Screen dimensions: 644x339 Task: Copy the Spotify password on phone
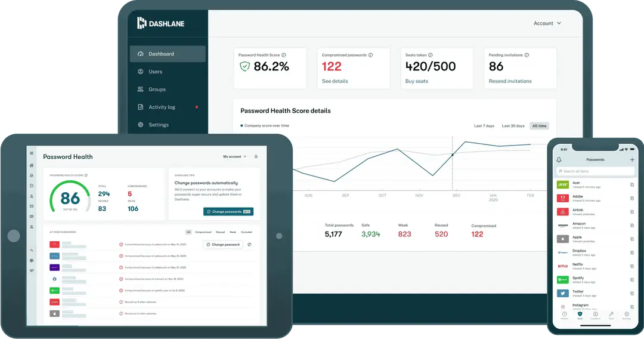[632, 280]
